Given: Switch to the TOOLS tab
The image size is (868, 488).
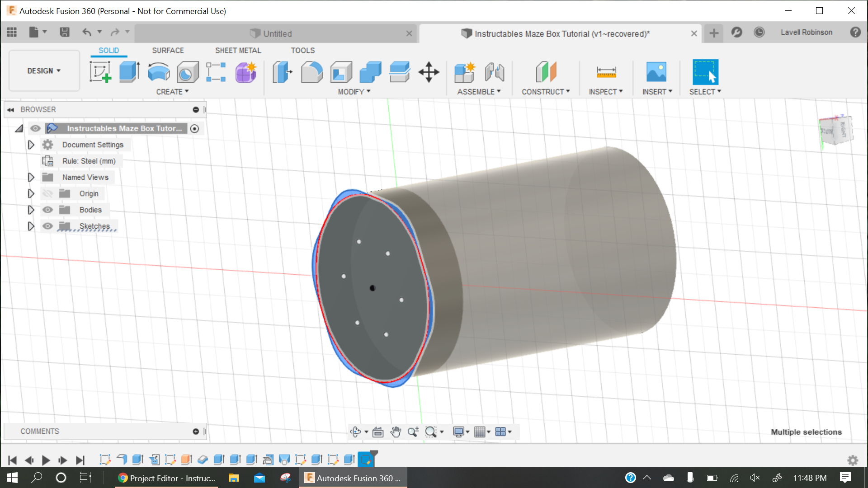Looking at the screenshot, I should (x=302, y=51).
